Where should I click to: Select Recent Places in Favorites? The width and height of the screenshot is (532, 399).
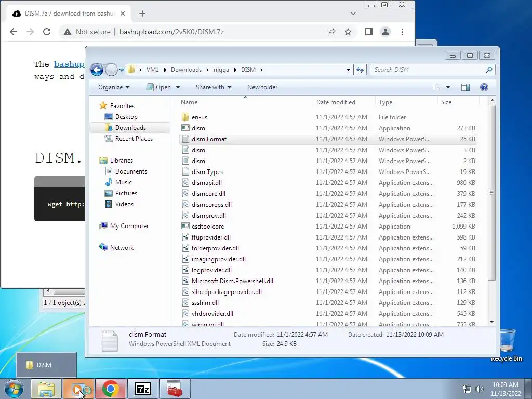(x=134, y=138)
